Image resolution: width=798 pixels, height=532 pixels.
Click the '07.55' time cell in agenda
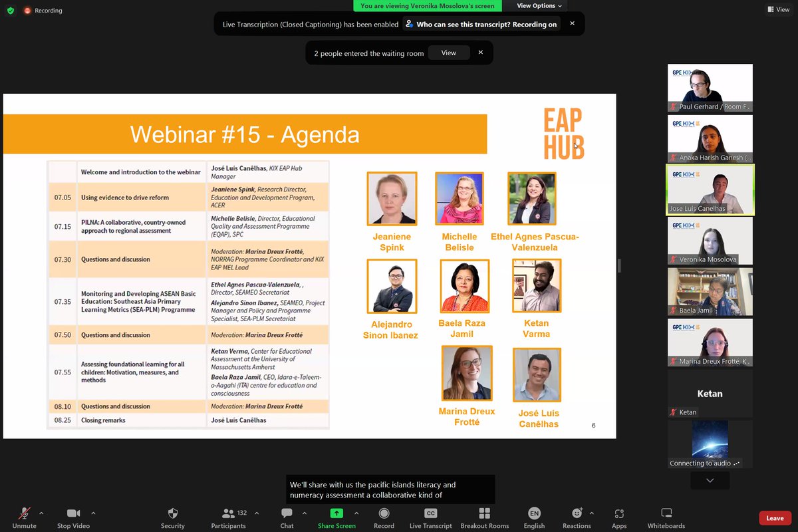coord(63,372)
